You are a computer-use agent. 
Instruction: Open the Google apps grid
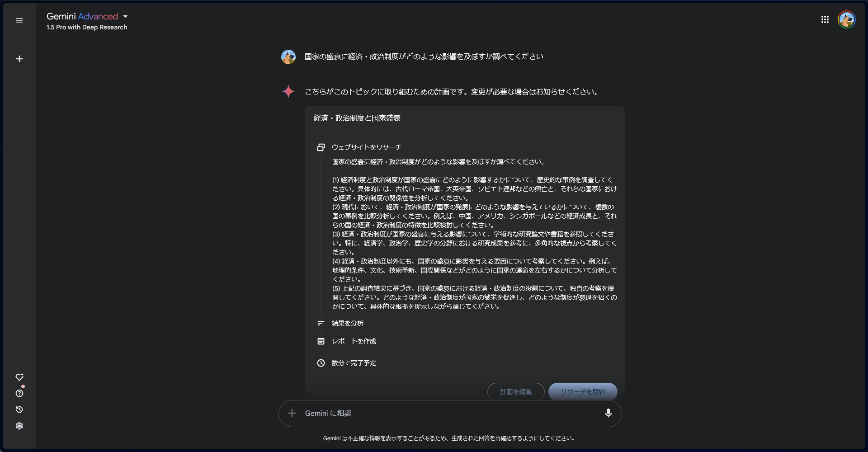pyautogui.click(x=825, y=19)
